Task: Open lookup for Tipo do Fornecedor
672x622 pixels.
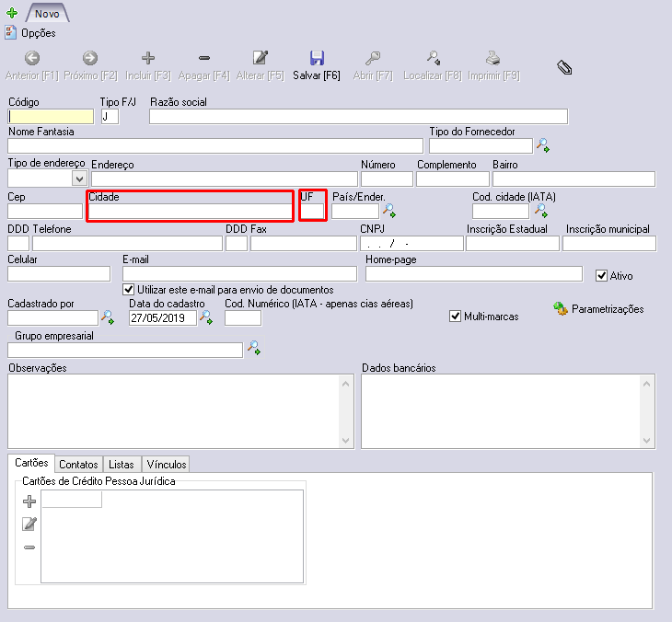Action: [543, 145]
